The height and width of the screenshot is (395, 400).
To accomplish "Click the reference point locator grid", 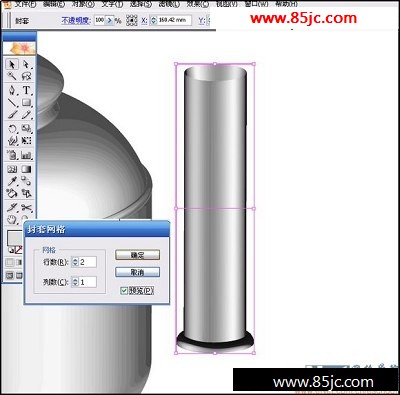I will click(132, 20).
